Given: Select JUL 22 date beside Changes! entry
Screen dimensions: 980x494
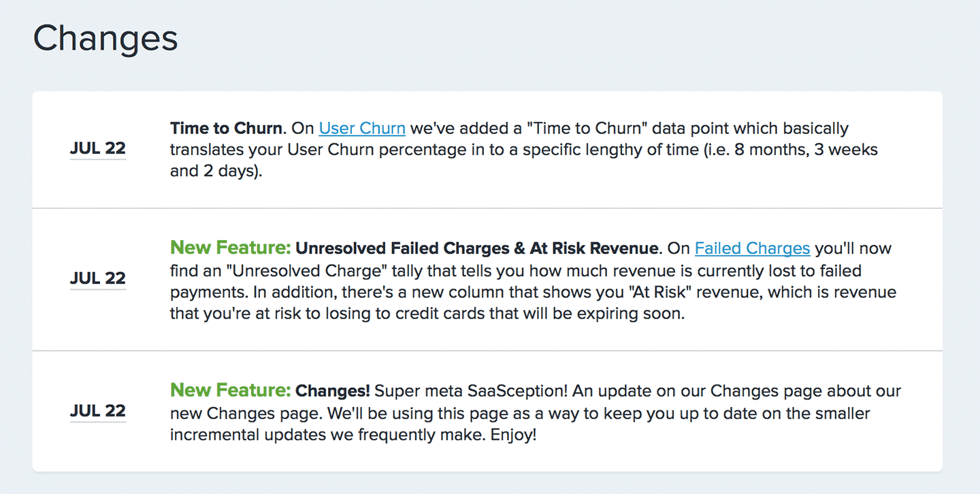Looking at the screenshot, I should click(x=98, y=411).
